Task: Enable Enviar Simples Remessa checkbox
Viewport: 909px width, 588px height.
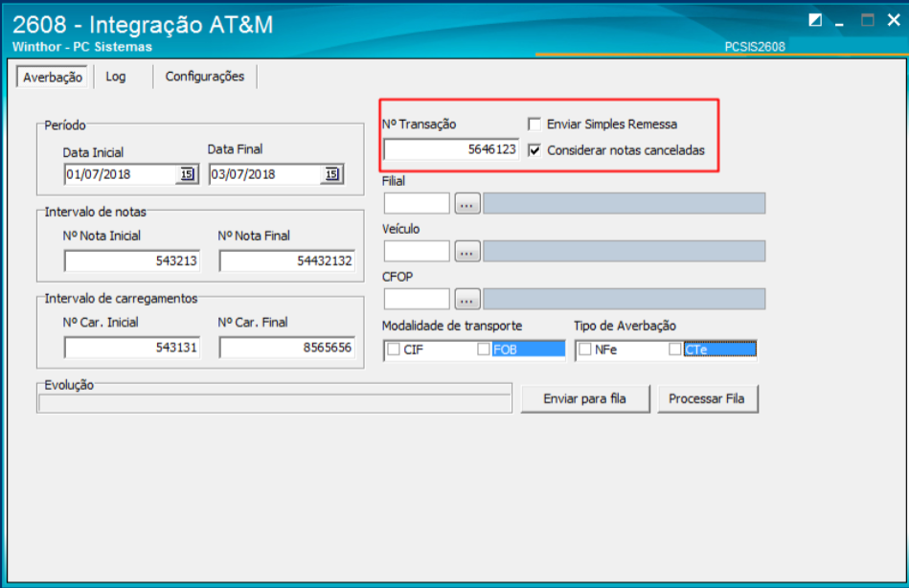Action: click(534, 124)
